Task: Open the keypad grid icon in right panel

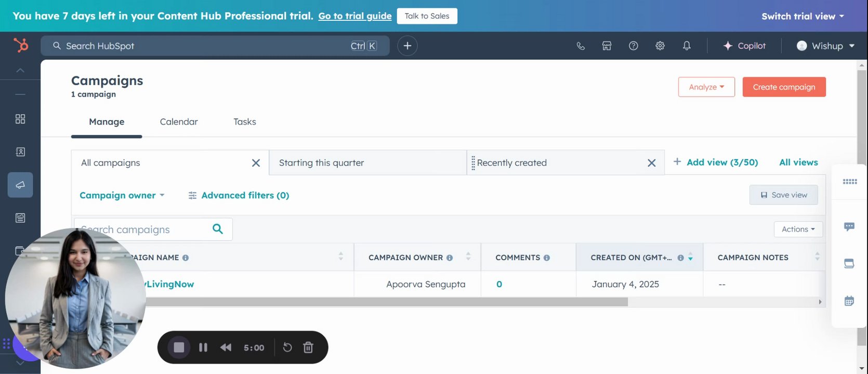Action: pos(850,181)
